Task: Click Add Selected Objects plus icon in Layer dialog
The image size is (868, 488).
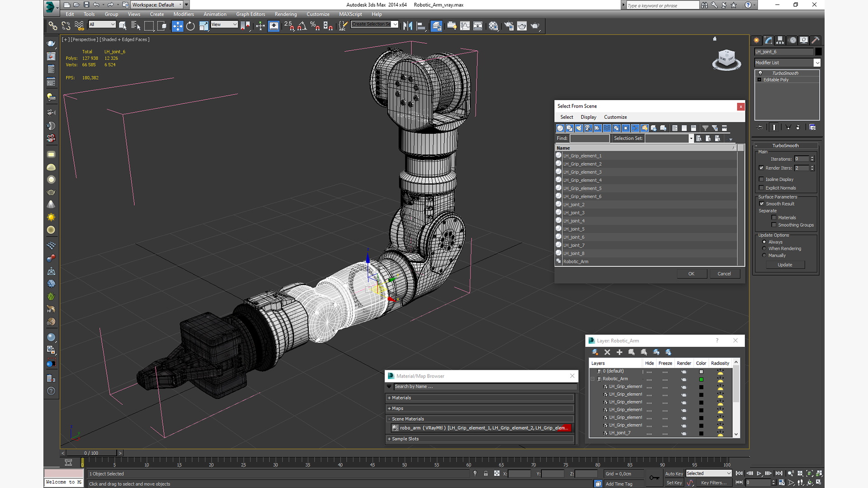Action: point(619,352)
